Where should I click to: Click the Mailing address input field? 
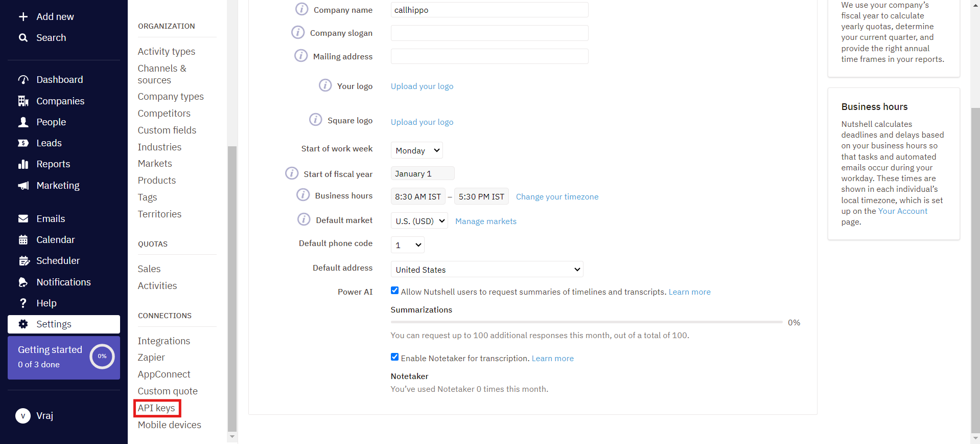(489, 56)
